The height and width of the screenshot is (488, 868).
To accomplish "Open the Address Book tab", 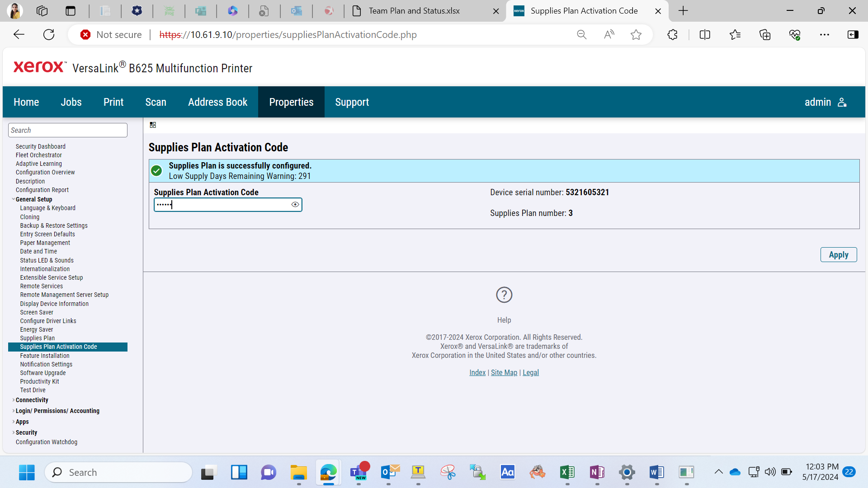I will pyautogui.click(x=217, y=102).
